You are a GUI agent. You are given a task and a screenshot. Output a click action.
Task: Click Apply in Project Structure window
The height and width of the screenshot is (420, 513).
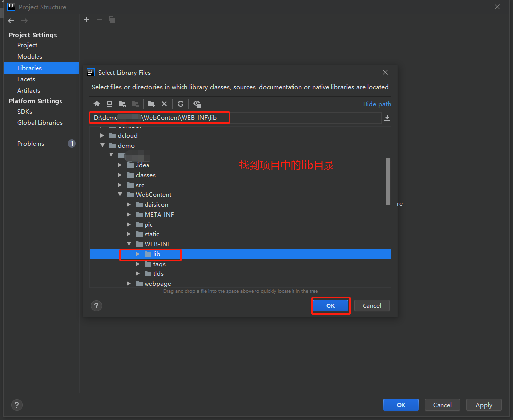484,405
